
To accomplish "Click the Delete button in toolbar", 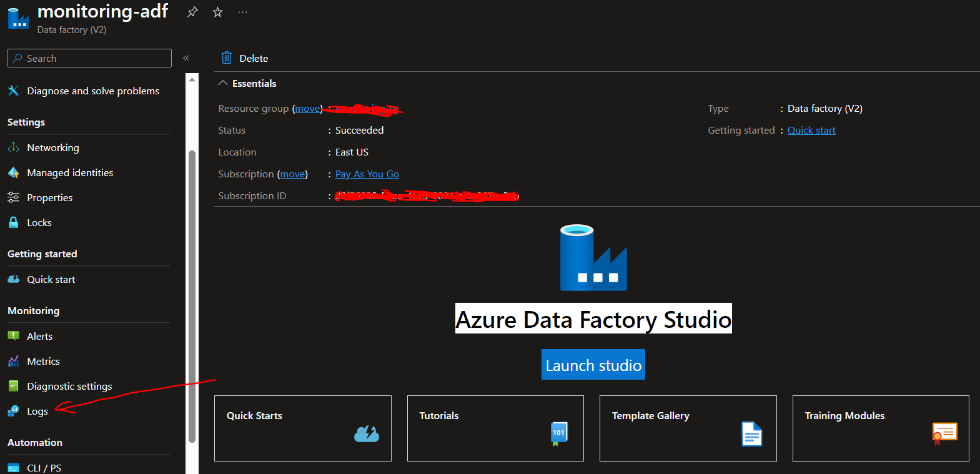I will [245, 58].
